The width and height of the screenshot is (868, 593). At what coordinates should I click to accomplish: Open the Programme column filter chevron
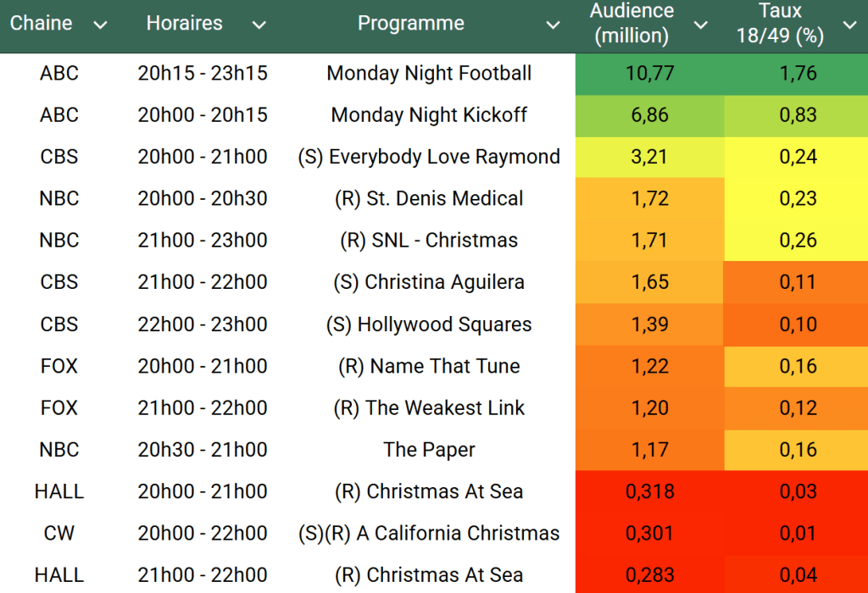553,25
